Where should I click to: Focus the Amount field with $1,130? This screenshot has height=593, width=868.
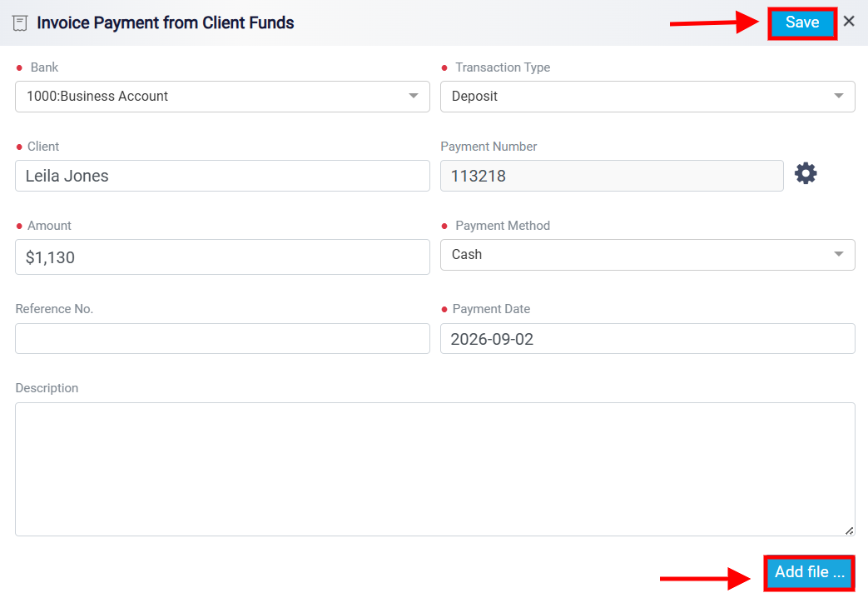click(x=222, y=257)
